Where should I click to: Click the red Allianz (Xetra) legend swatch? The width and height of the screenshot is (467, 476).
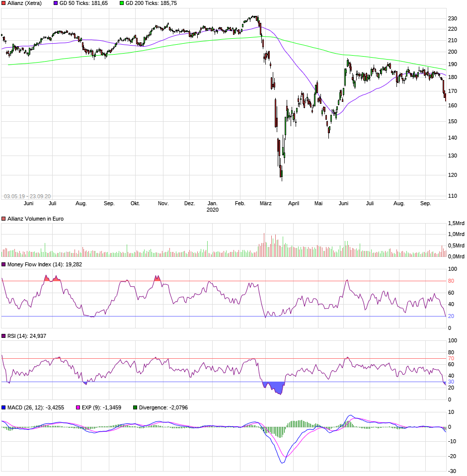[3, 3]
